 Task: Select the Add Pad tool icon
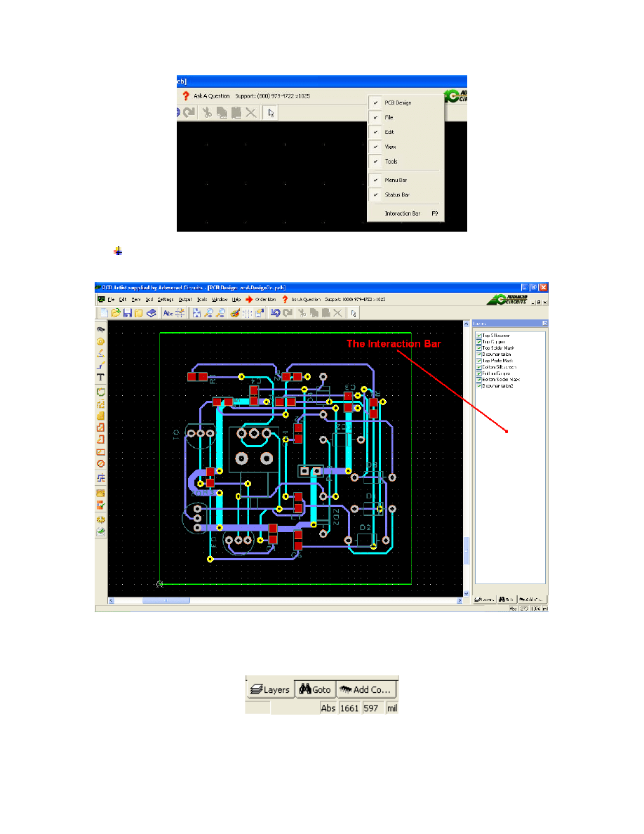[101, 341]
